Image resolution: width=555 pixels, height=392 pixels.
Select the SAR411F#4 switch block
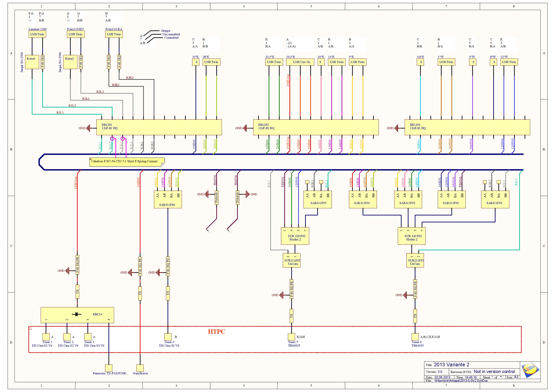[x=495, y=200]
